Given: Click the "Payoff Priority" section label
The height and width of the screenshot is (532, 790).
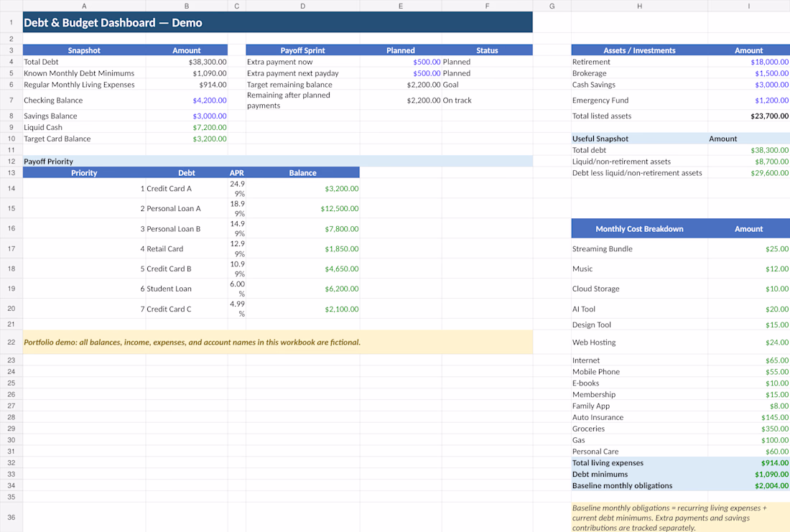Looking at the screenshot, I should [48, 162].
